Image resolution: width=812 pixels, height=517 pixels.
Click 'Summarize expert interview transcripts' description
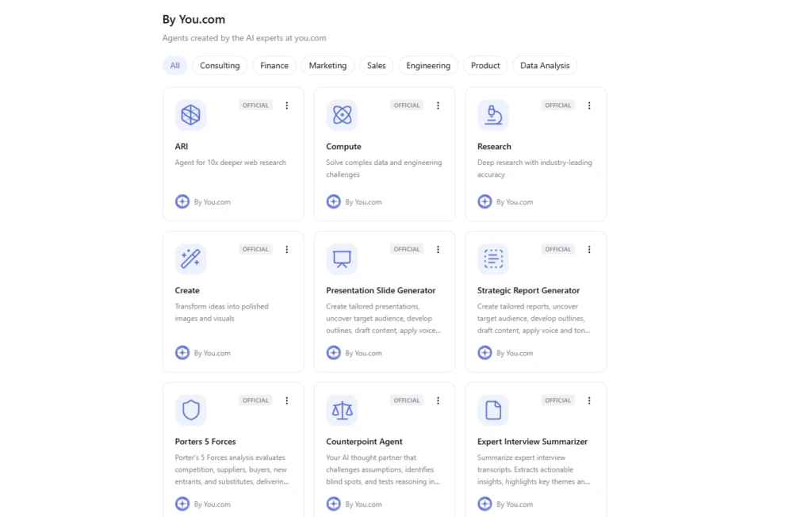coord(534,469)
